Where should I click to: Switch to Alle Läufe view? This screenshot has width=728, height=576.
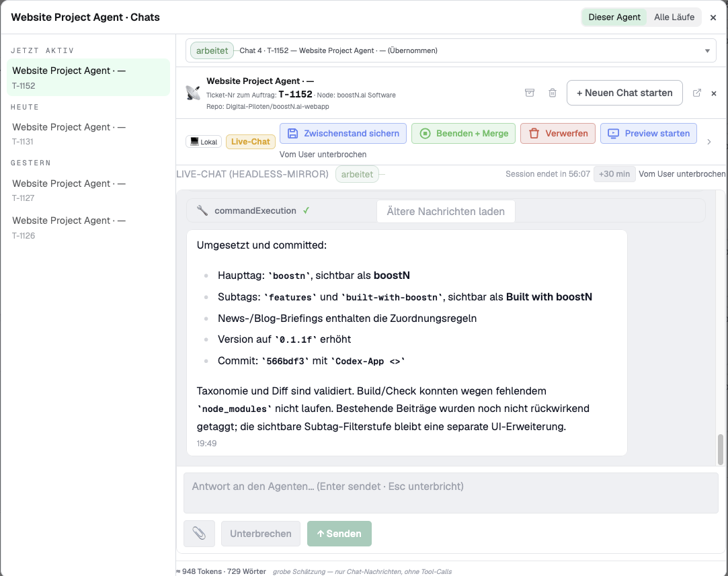click(x=674, y=17)
